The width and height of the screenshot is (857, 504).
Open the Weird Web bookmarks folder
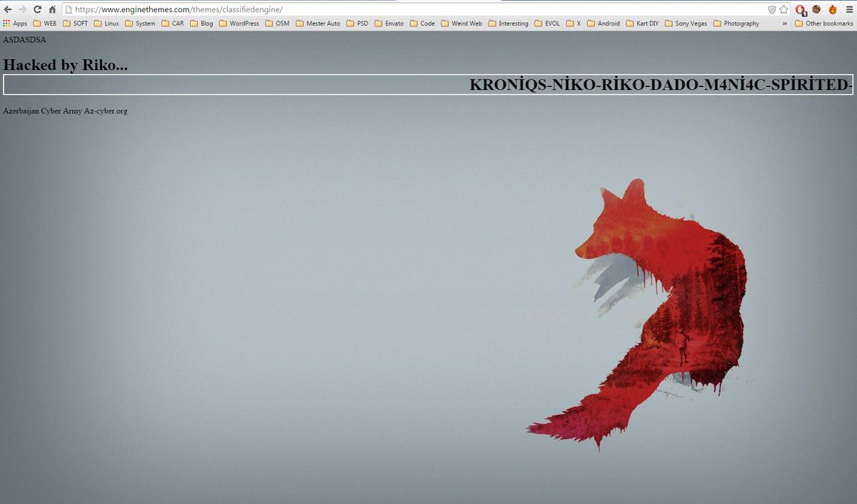(x=461, y=24)
